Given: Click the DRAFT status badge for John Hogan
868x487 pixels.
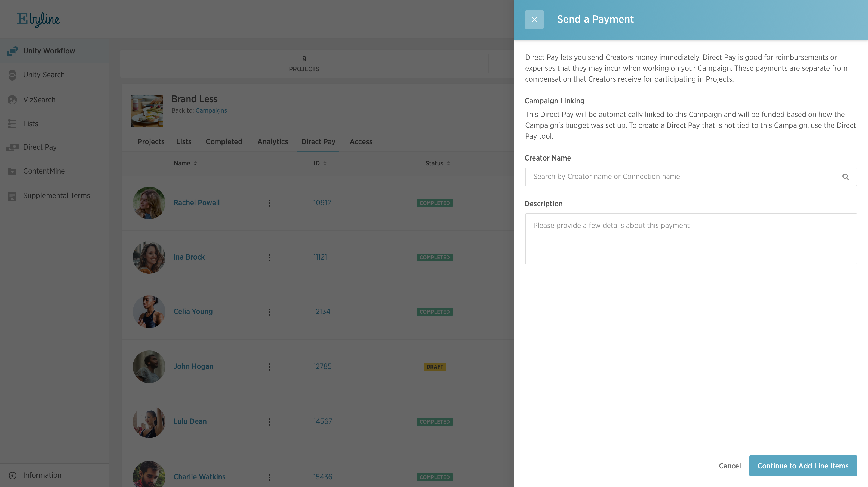Looking at the screenshot, I should [435, 367].
